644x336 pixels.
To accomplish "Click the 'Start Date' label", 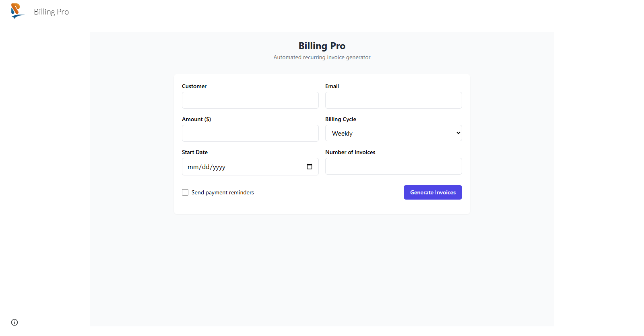I will point(195,152).
